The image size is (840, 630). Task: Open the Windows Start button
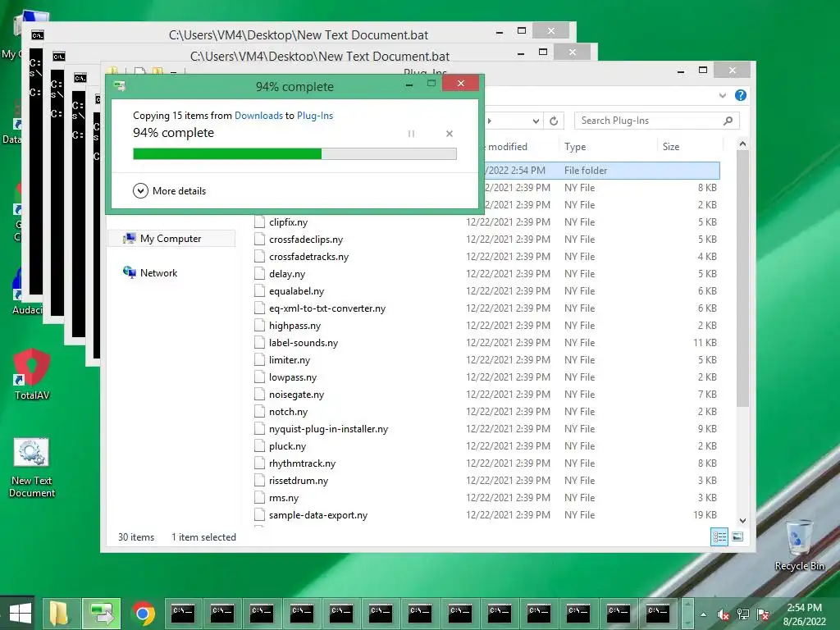(20, 614)
